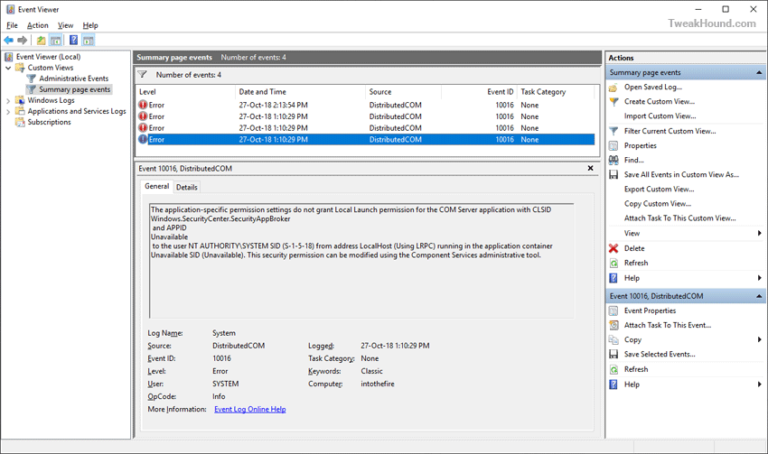Expand Applications and Services Logs node

8,111
